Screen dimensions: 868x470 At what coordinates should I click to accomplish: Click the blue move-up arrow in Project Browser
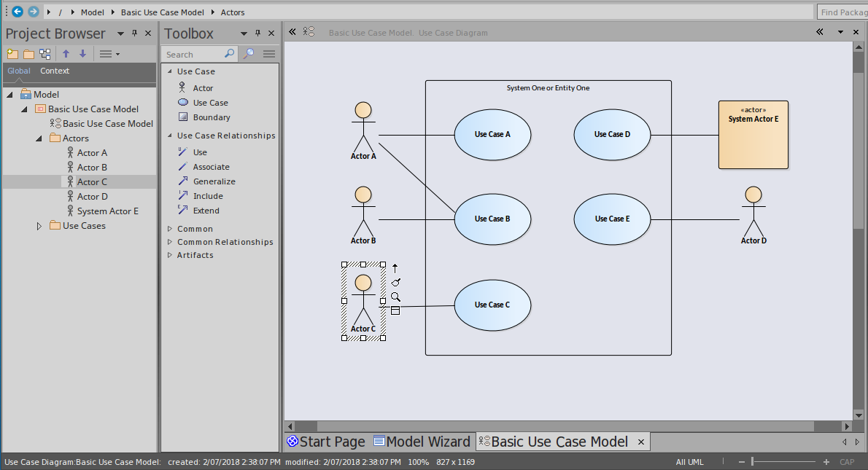click(66, 54)
